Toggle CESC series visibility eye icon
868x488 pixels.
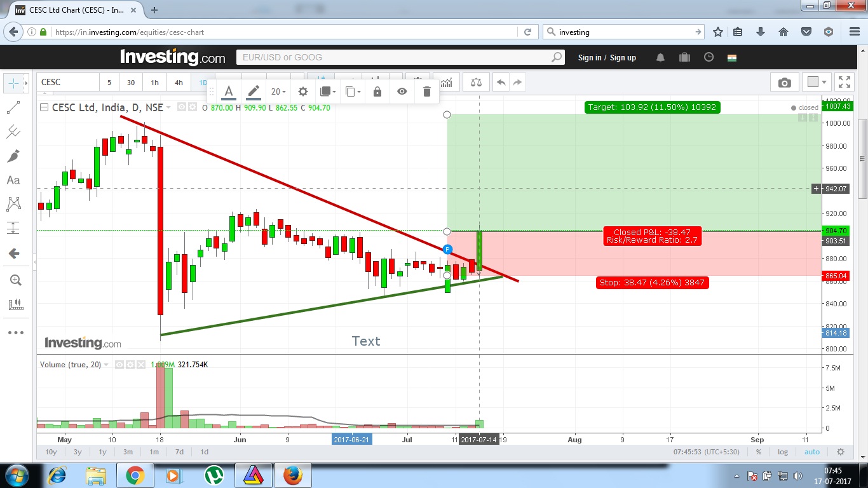(x=182, y=107)
